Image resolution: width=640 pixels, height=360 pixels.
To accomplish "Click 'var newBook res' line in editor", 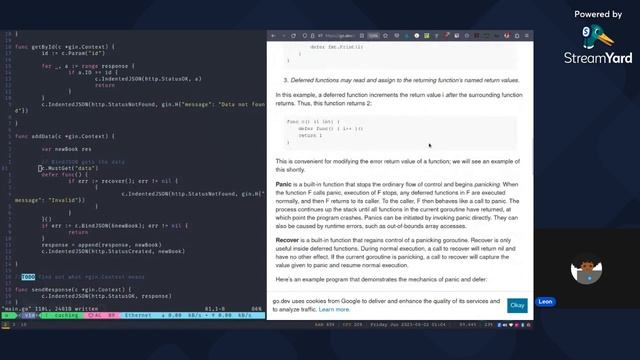I will click(67, 149).
